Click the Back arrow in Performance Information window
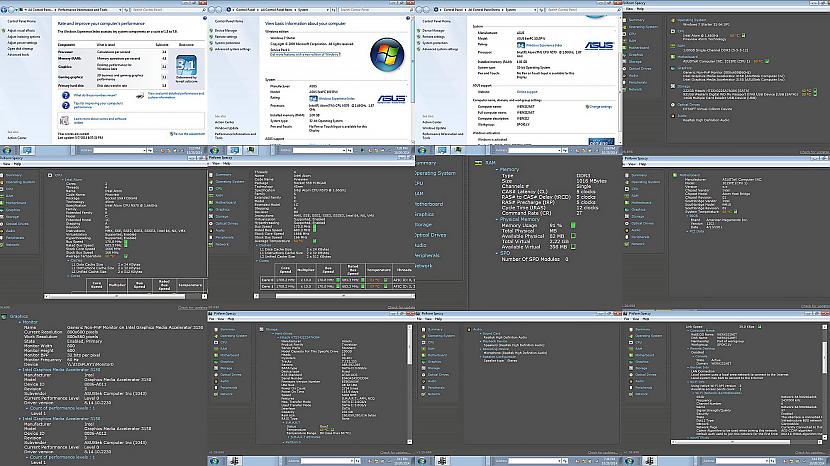The width and height of the screenshot is (830, 466). click(6, 10)
